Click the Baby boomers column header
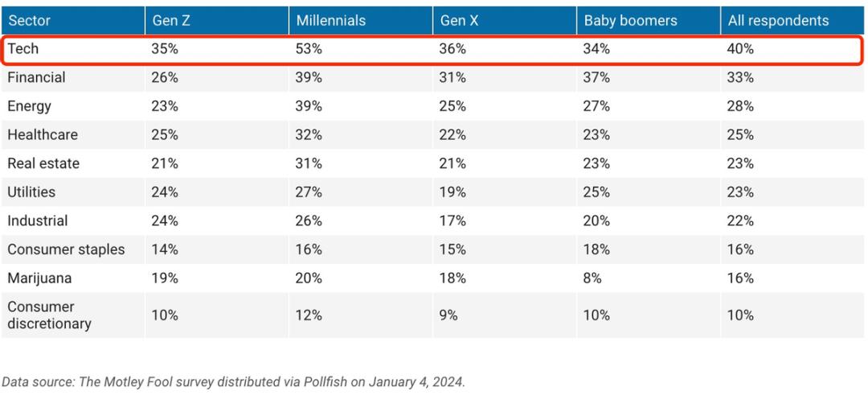Viewport: 868px width, 395px height. click(x=631, y=20)
